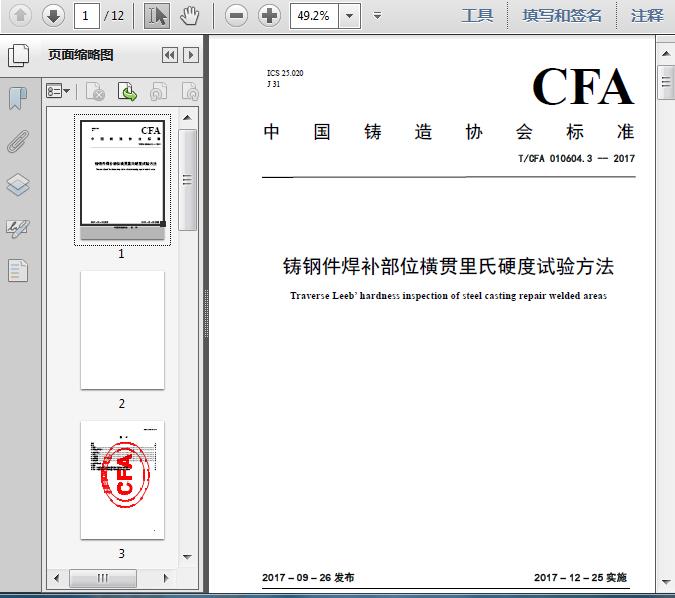The height and width of the screenshot is (598, 675).
Task: Click thumbnail panel horizontal scroll left arrow
Action: [56, 578]
